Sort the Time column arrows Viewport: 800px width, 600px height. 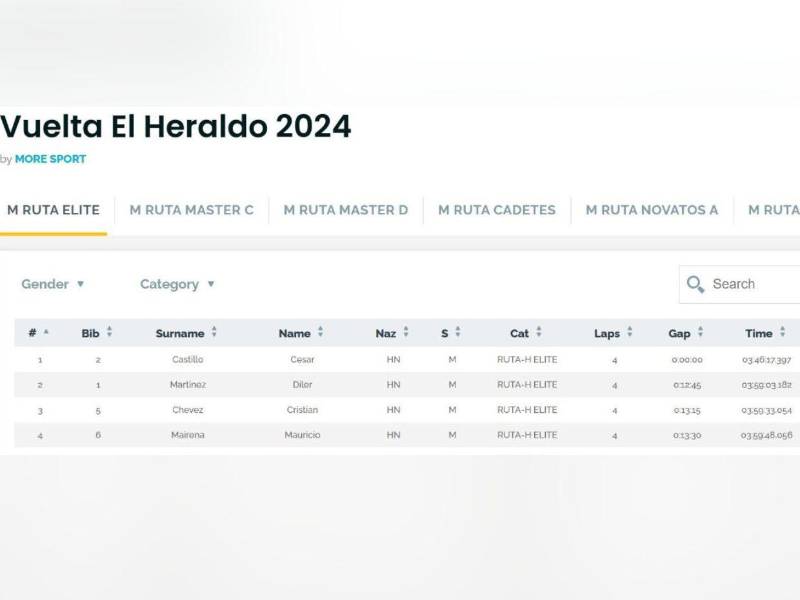click(x=782, y=333)
